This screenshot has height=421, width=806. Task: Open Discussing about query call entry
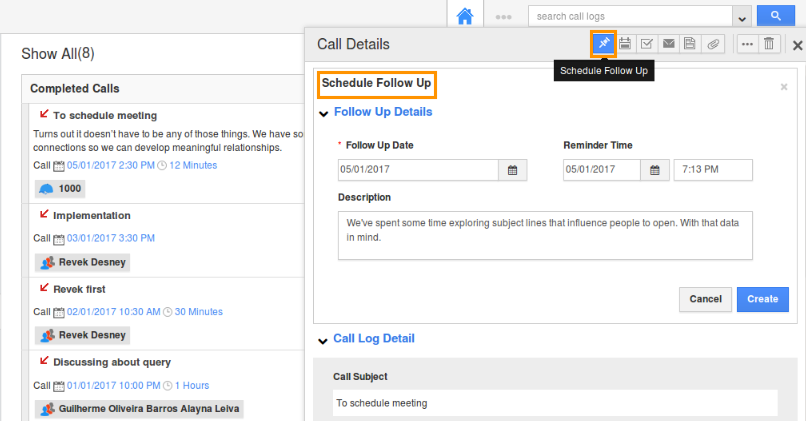pos(112,362)
